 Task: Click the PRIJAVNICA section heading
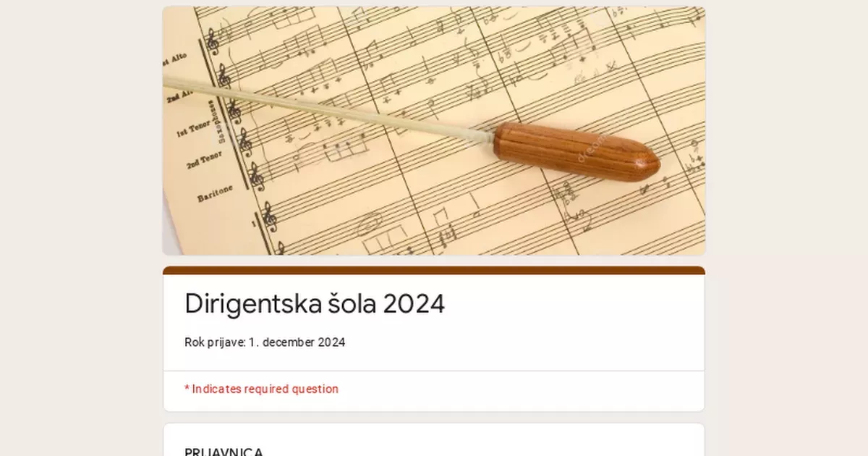[x=224, y=452]
